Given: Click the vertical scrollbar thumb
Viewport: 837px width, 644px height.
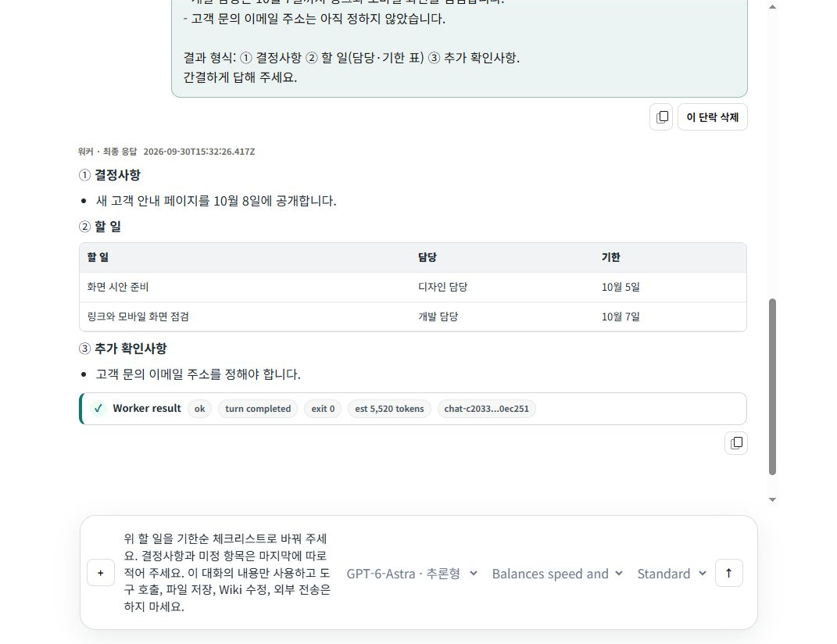Looking at the screenshot, I should [x=772, y=387].
